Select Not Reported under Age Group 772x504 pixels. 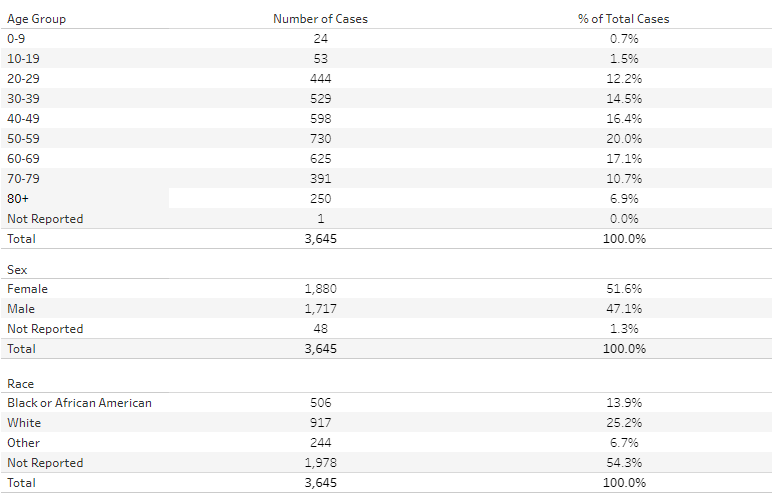(x=45, y=219)
